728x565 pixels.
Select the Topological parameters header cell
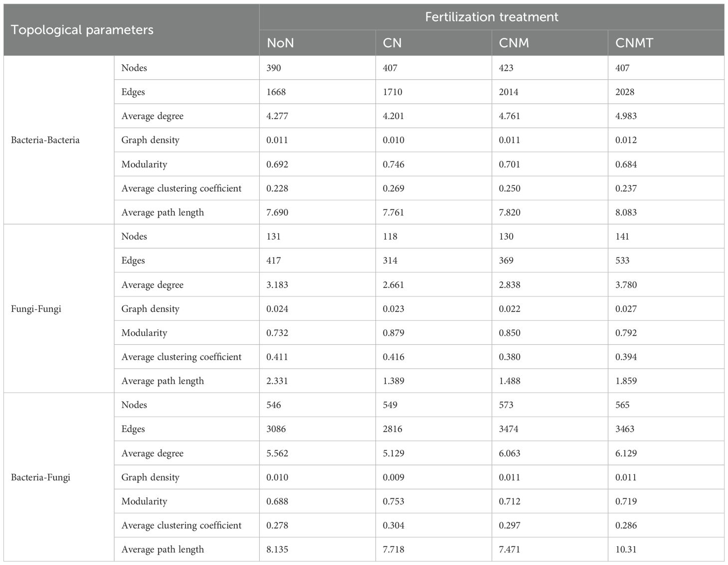82,30
